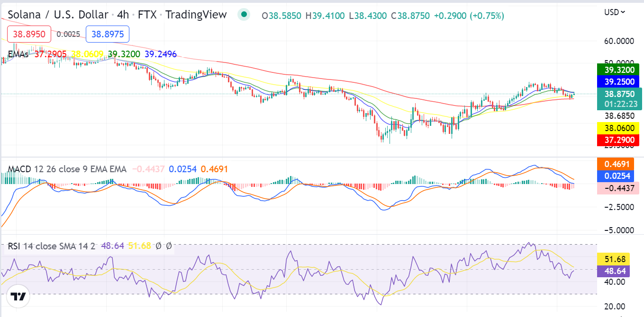Click the RSI SMA value 51.68 in legend
This screenshot has width=644, height=317.
point(139,246)
